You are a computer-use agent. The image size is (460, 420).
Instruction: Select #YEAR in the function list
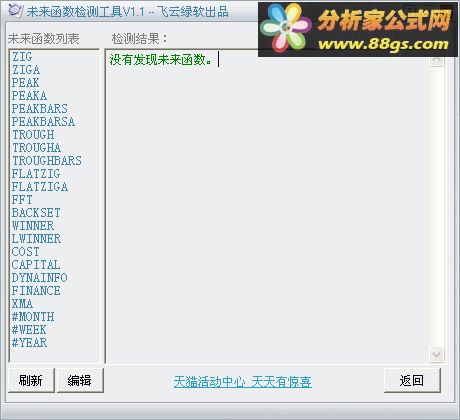coord(29,343)
